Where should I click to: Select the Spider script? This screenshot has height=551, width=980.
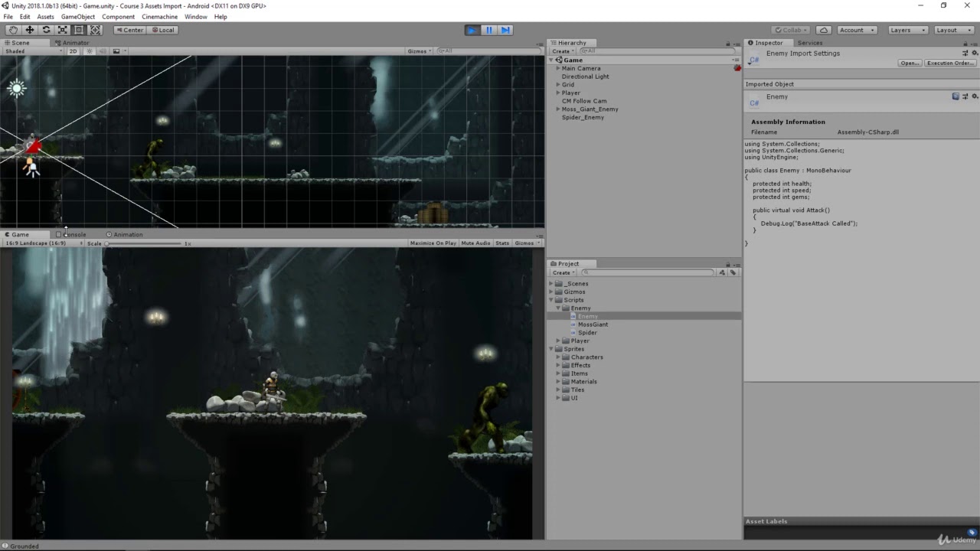pos(587,333)
